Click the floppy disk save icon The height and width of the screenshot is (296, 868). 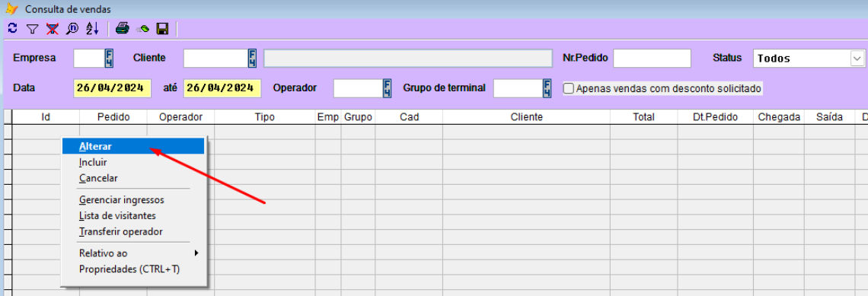coord(163,29)
